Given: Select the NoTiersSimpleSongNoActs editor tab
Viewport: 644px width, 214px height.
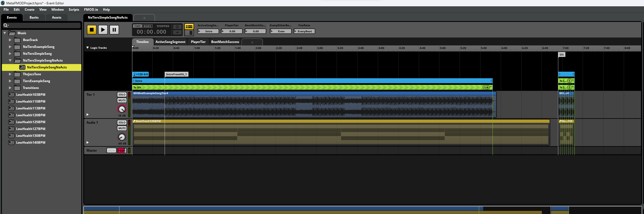Looking at the screenshot, I should pyautogui.click(x=108, y=17).
